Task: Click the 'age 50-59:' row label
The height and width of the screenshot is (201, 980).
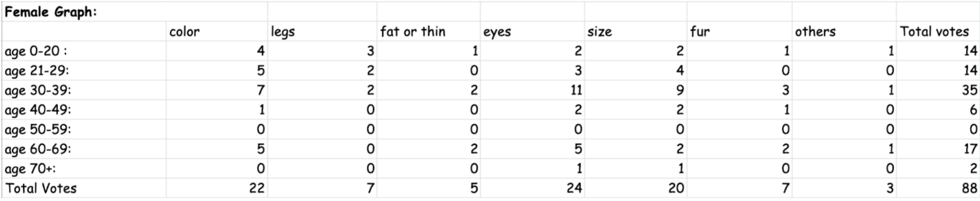Action: [x=38, y=129]
